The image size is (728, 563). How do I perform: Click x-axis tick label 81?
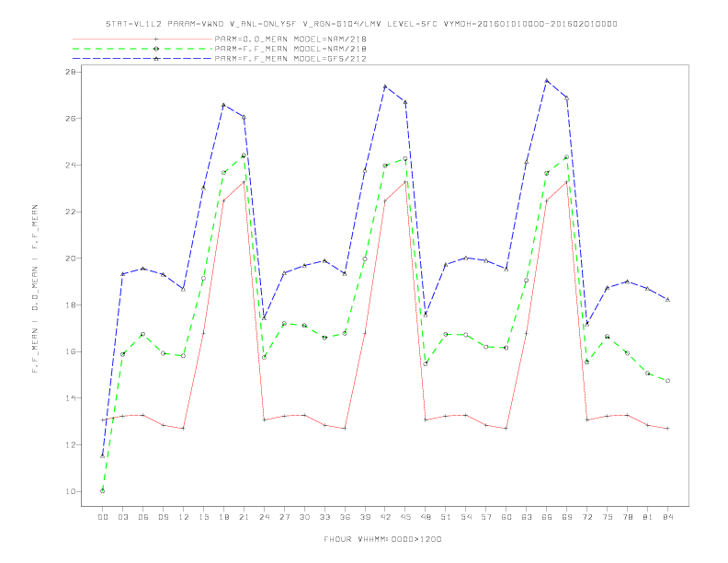(648, 517)
